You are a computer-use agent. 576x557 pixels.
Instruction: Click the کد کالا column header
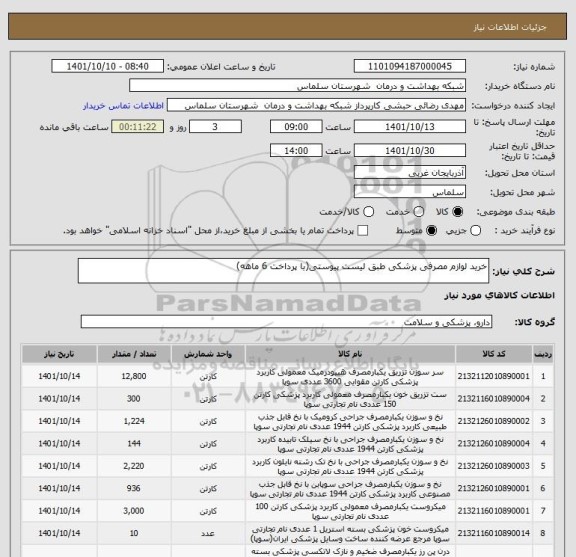[494, 354]
